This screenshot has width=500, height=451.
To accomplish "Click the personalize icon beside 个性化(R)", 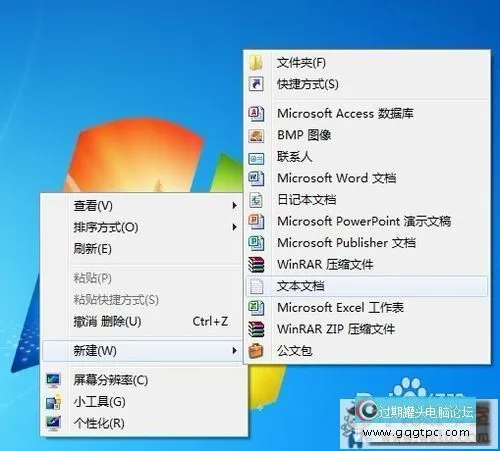I will [x=53, y=423].
